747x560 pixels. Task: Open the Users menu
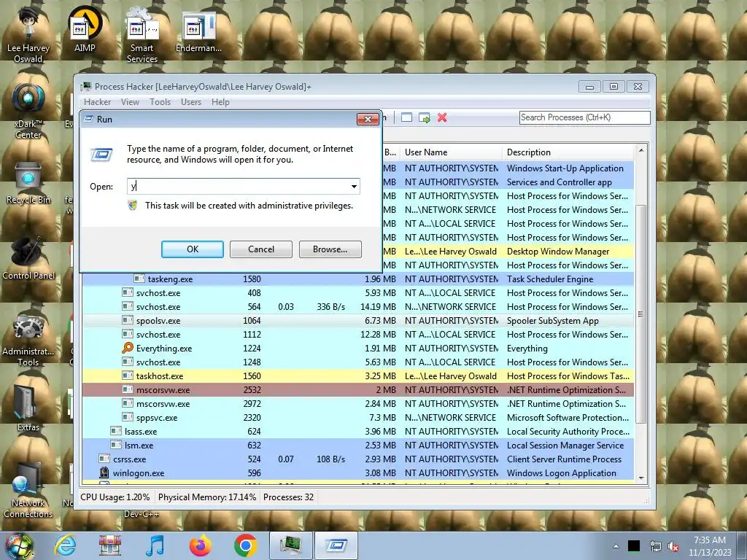tap(191, 102)
